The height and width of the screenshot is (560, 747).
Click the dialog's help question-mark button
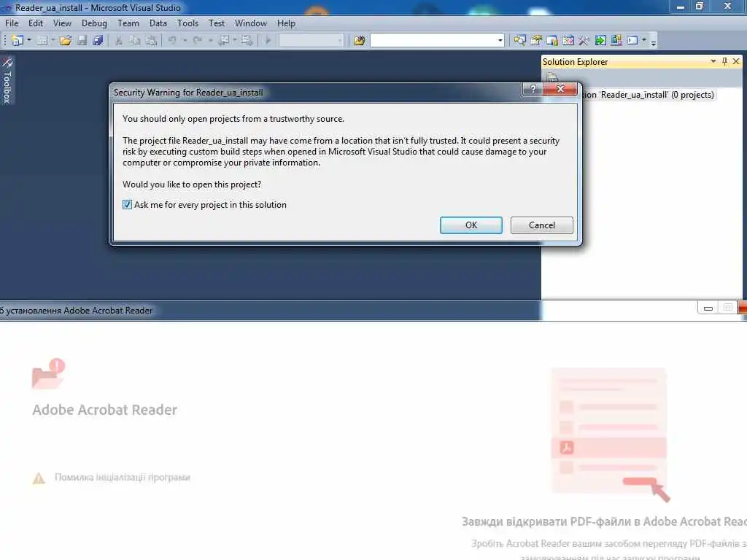[x=533, y=88]
